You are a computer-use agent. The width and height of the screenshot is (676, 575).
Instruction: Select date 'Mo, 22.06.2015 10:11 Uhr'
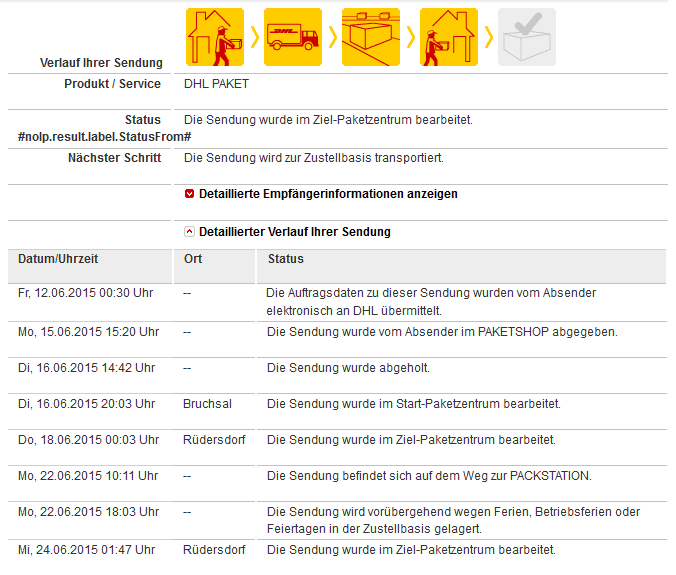click(x=88, y=476)
